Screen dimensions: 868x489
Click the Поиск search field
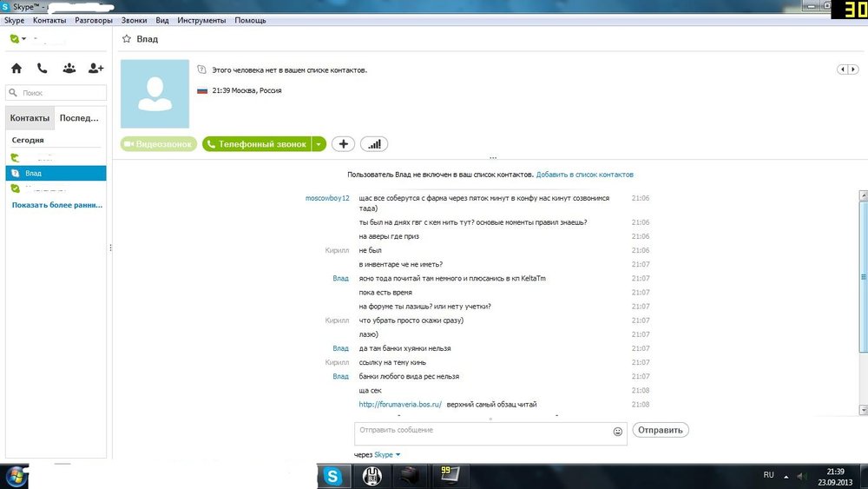[x=56, y=92]
